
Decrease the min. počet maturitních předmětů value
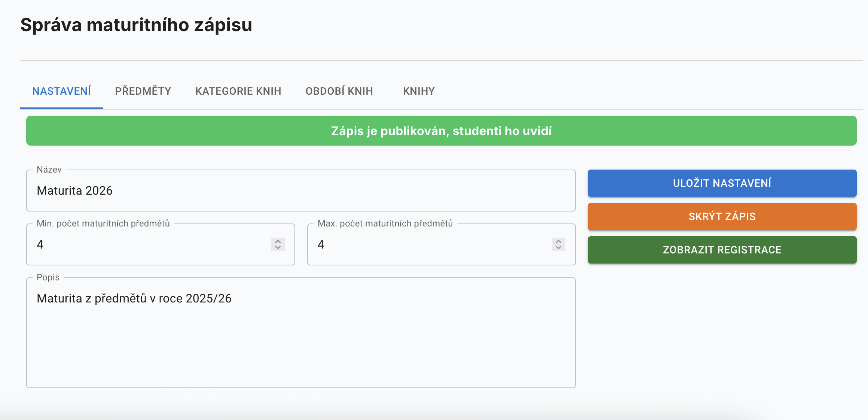point(278,247)
